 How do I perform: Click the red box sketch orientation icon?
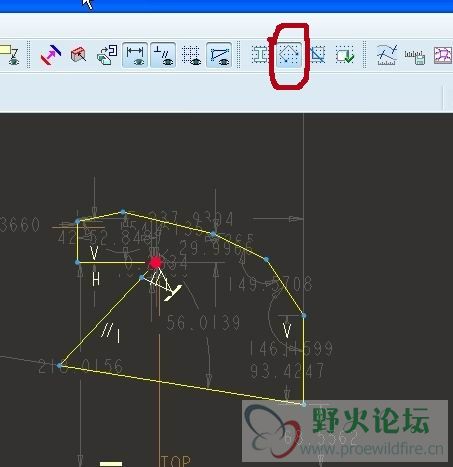[79, 55]
